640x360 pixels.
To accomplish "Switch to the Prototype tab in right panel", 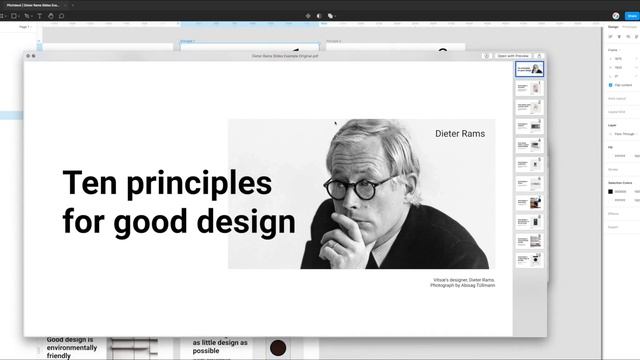I will point(629,27).
